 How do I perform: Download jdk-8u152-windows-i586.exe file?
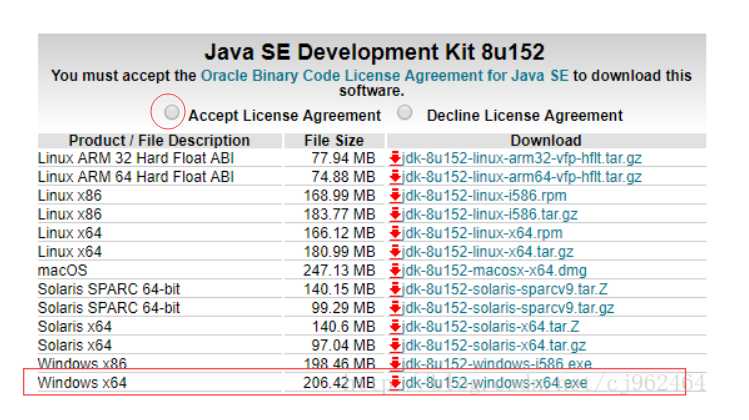[x=497, y=364]
